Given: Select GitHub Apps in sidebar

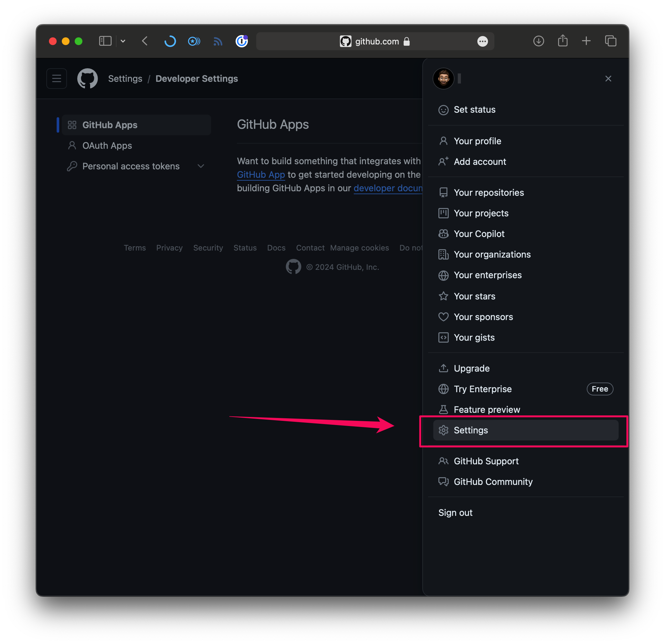Looking at the screenshot, I should (136, 125).
